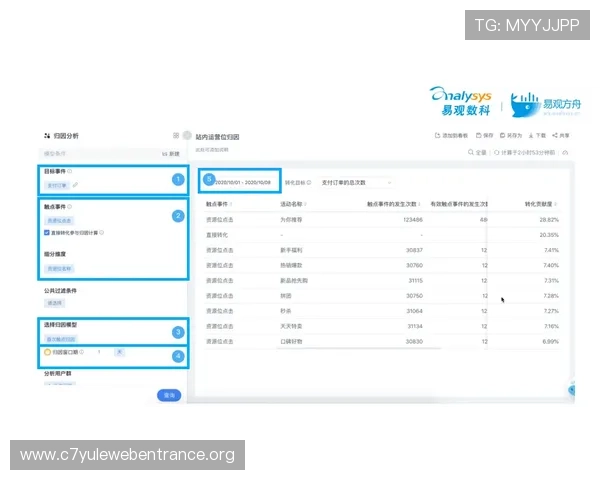Click the 拼团 activity cell
The image size is (600, 480).
(286, 296)
